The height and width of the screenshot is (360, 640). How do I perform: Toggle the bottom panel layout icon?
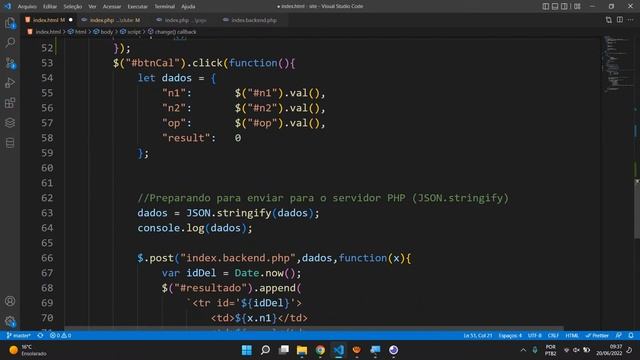(x=555, y=6)
